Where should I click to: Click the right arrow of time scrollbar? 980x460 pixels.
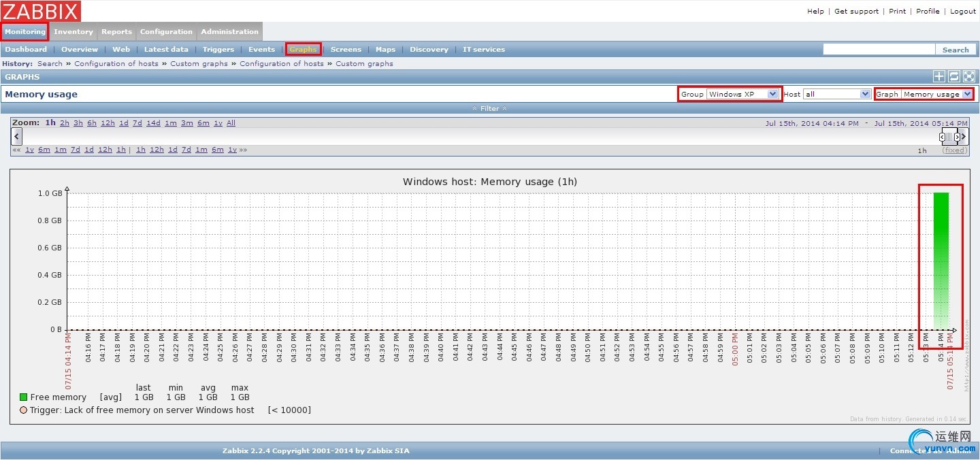[964, 136]
